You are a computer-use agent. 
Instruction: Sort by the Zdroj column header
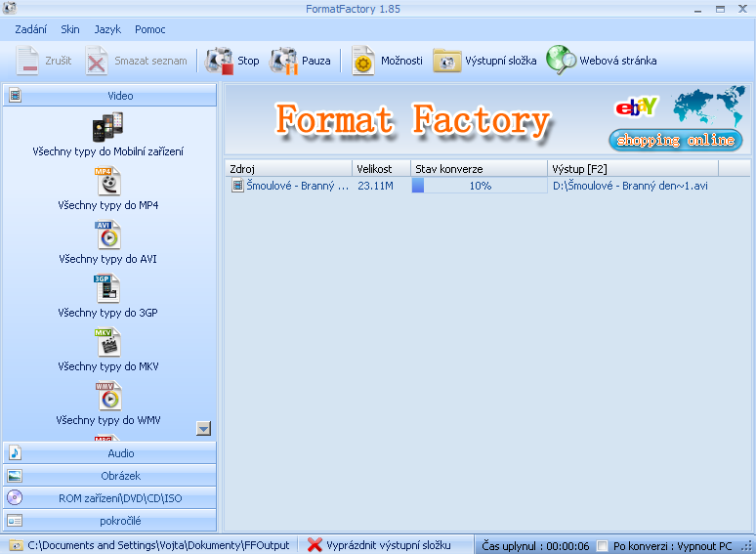point(288,169)
